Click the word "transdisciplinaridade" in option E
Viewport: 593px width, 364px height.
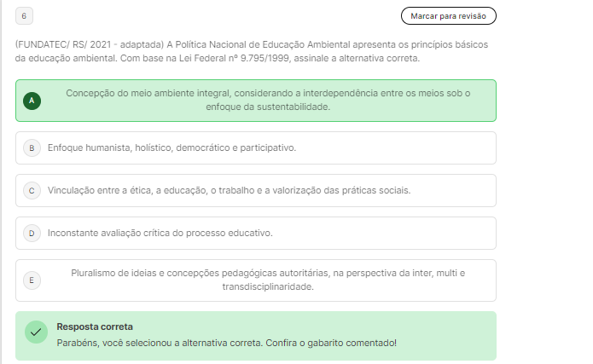(268, 287)
